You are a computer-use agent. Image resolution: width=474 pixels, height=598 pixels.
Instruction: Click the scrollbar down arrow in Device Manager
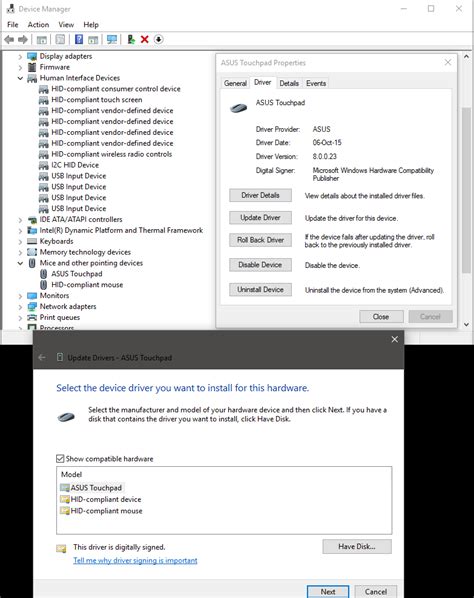pos(466,325)
